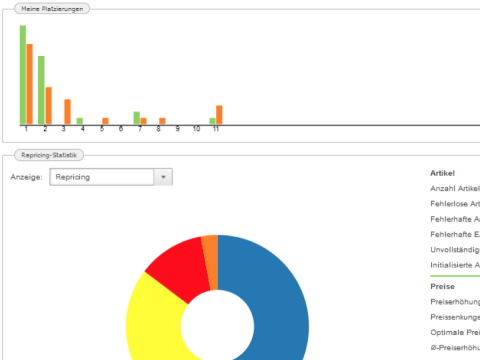Click the green bar at position 2
The height and width of the screenshot is (360, 480).
[41, 90]
